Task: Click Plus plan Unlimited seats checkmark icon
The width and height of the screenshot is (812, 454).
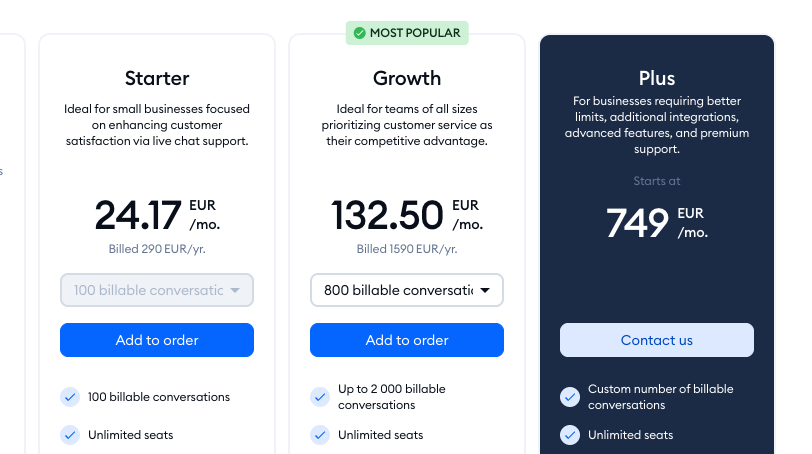Action: pos(570,435)
